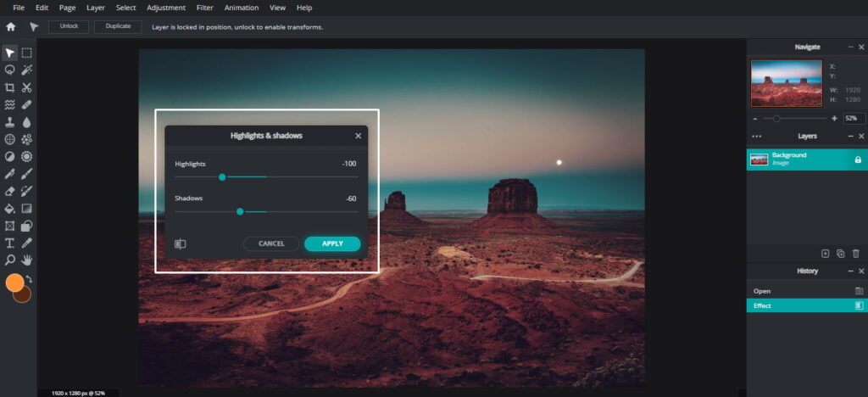The image size is (868, 397).
Task: Toggle the before/after compare preview
Action: pyautogui.click(x=180, y=243)
